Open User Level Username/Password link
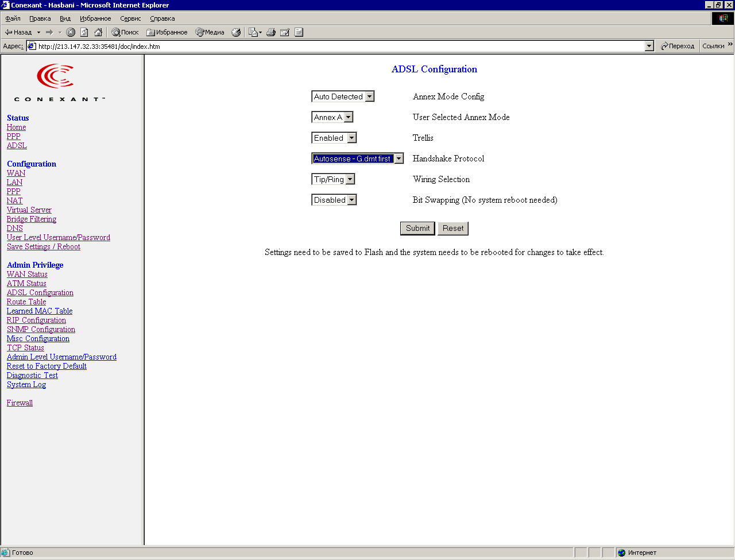The height and width of the screenshot is (560, 735). [59, 237]
